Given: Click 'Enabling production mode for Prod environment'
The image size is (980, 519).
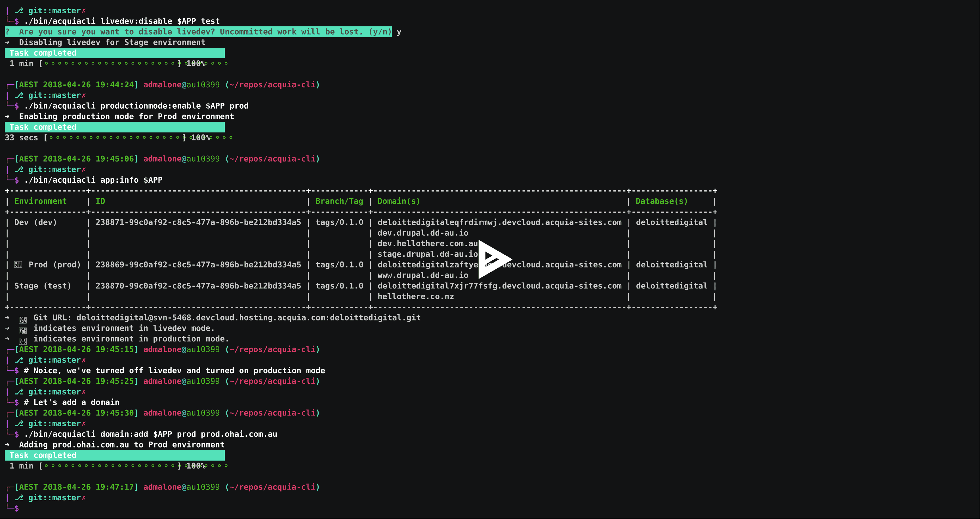Looking at the screenshot, I should pos(127,117).
